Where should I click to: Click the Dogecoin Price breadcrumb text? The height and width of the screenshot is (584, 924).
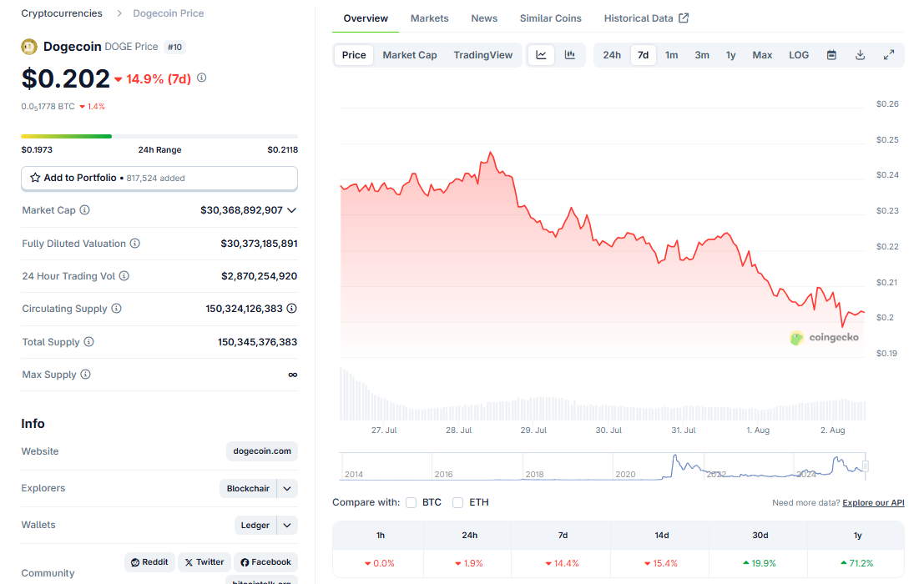[x=169, y=13]
